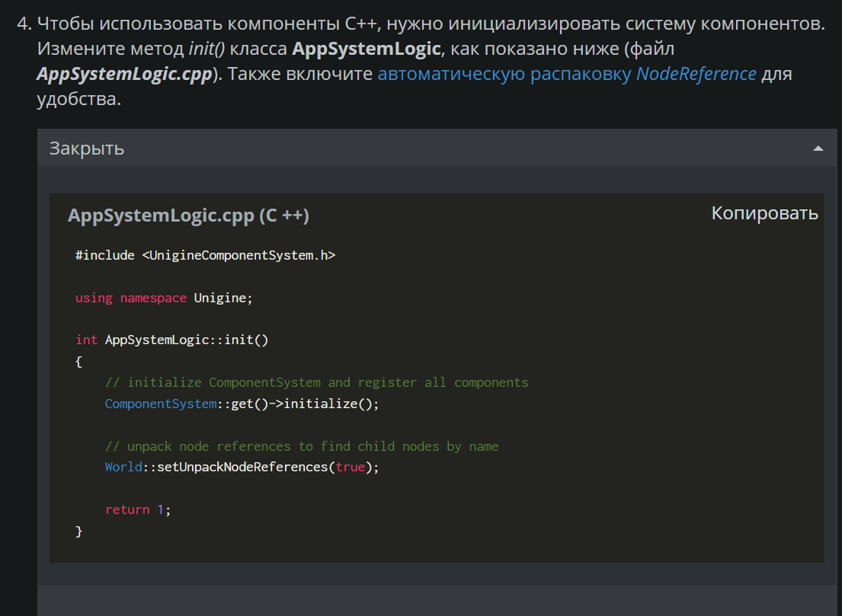
Task: Select the "AppSystemLogic.cpp (C ++)" tab label
Action: [x=187, y=215]
